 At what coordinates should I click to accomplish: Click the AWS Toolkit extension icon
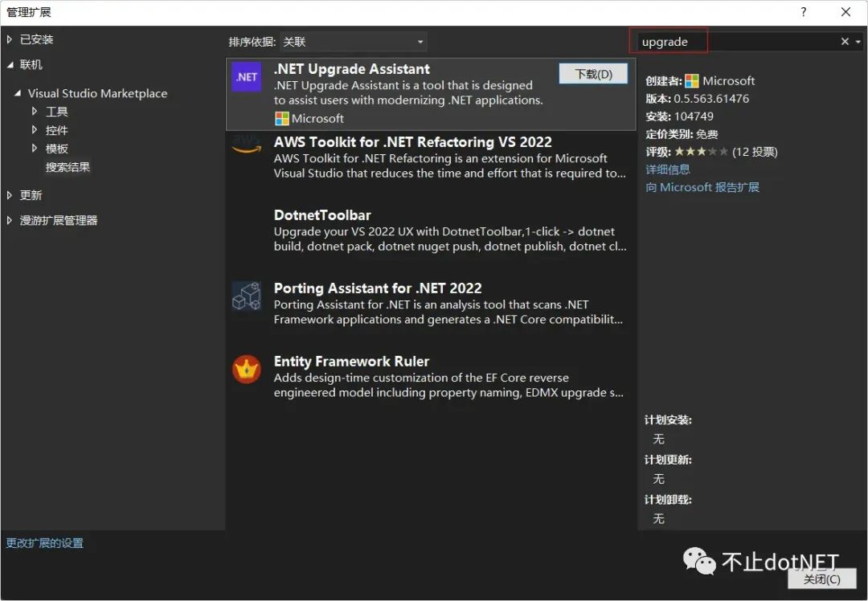[x=247, y=145]
